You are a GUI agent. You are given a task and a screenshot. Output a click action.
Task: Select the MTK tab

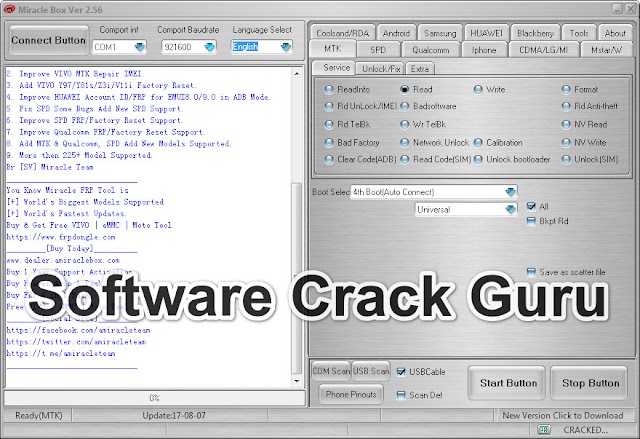tap(332, 49)
